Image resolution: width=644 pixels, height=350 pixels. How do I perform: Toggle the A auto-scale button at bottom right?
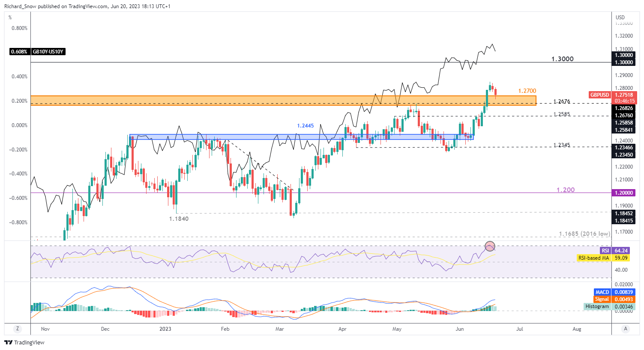pyautogui.click(x=626, y=329)
